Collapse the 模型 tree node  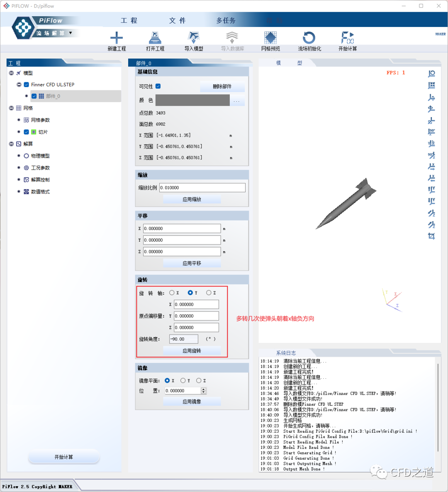coord(11,73)
